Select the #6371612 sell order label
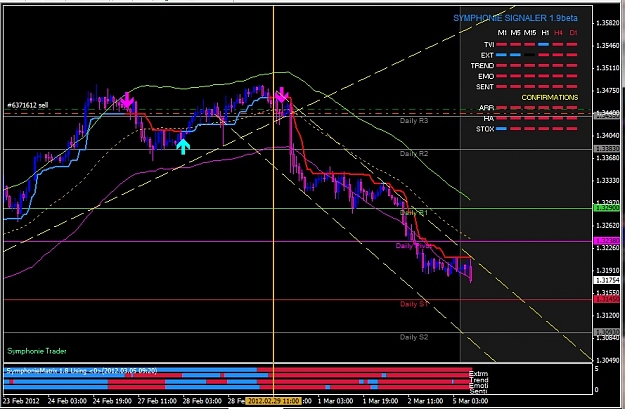Viewport: 625px width, 409px height. (28, 105)
